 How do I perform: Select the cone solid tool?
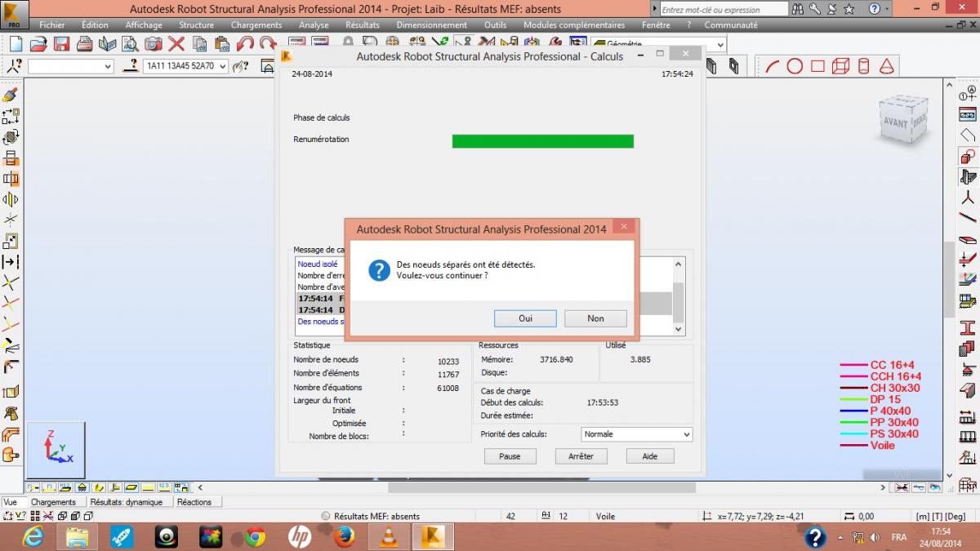(886, 66)
